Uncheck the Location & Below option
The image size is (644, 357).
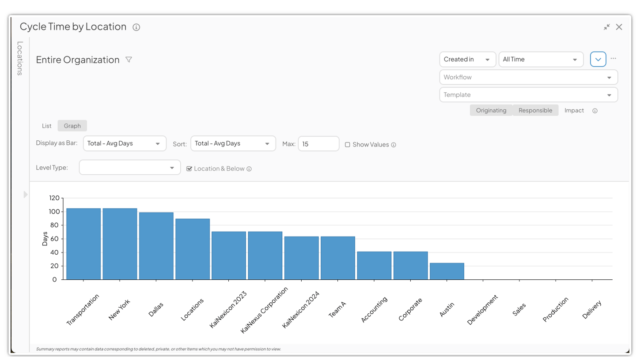pyautogui.click(x=189, y=168)
